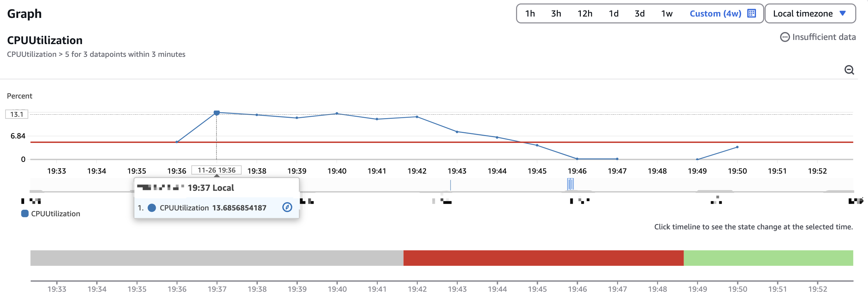Click the red alarm state timeline segment

[543, 258]
